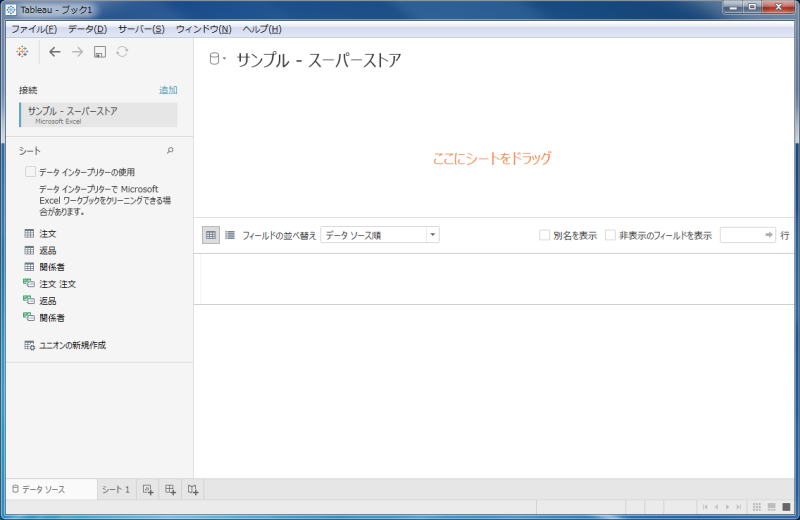Add a new story icon
Screen dimensions: 800x520
click(x=193, y=489)
